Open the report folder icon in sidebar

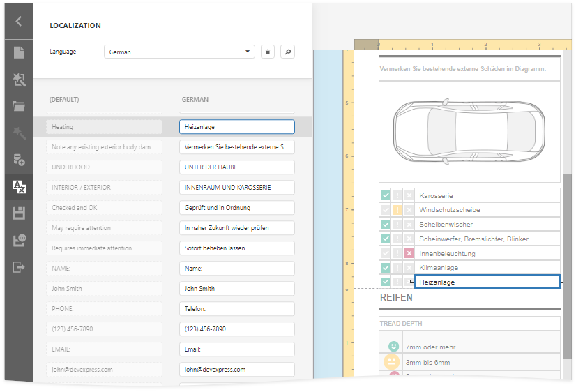(19, 106)
